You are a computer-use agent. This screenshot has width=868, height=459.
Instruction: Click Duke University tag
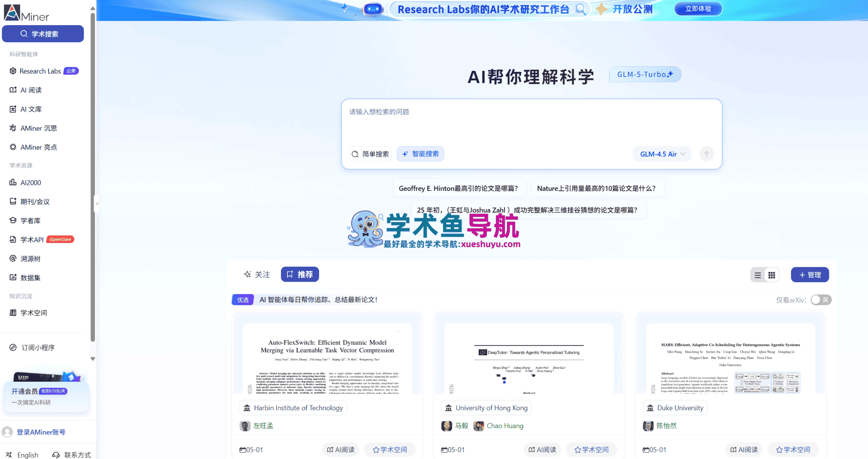pos(675,408)
